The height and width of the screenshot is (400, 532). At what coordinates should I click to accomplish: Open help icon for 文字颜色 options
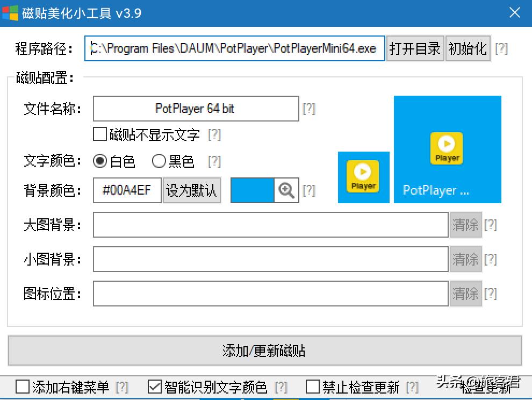click(x=214, y=161)
